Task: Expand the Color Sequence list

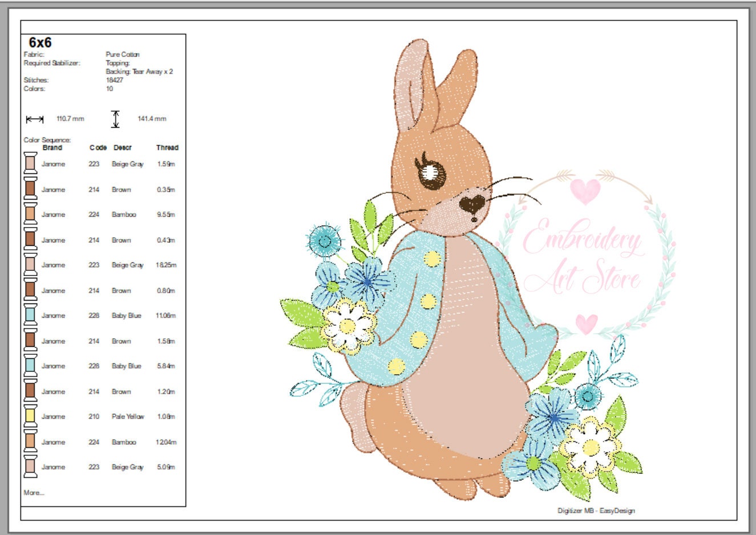Action: [x=47, y=138]
